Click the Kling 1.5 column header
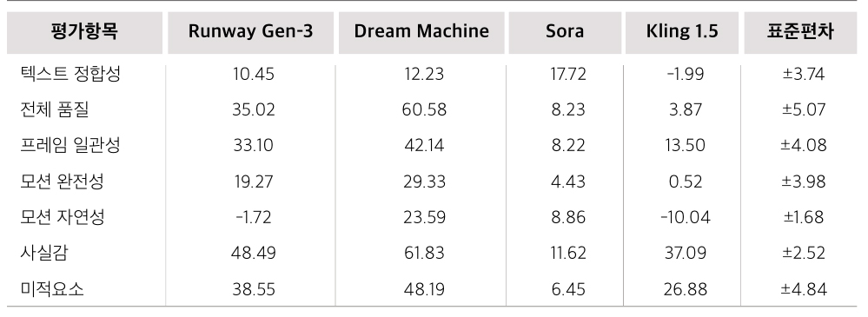This screenshot has width=868, height=317. pyautogui.click(x=682, y=31)
